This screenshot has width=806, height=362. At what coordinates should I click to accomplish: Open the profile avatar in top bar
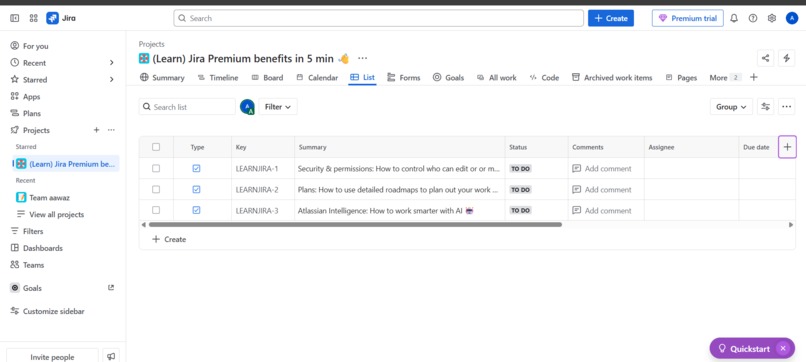792,18
